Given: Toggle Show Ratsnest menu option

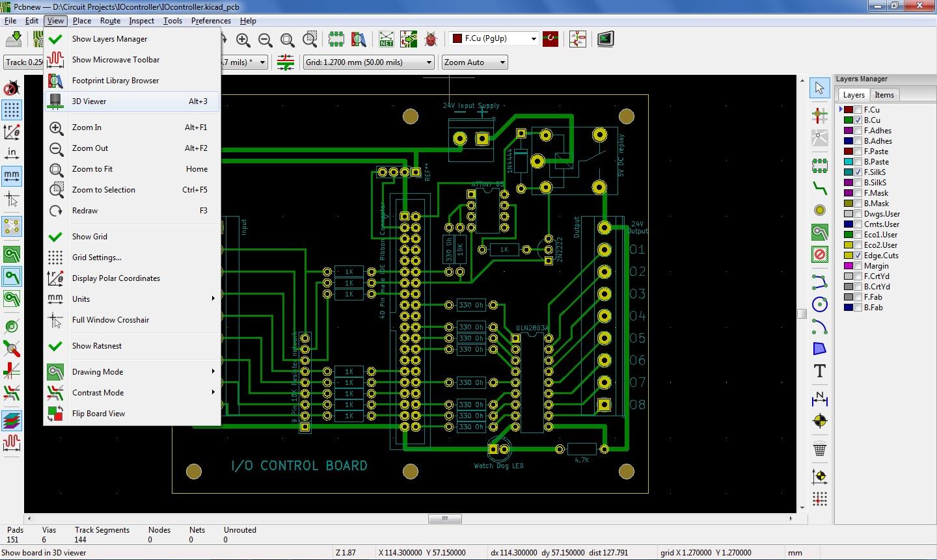Looking at the screenshot, I should point(132,346).
